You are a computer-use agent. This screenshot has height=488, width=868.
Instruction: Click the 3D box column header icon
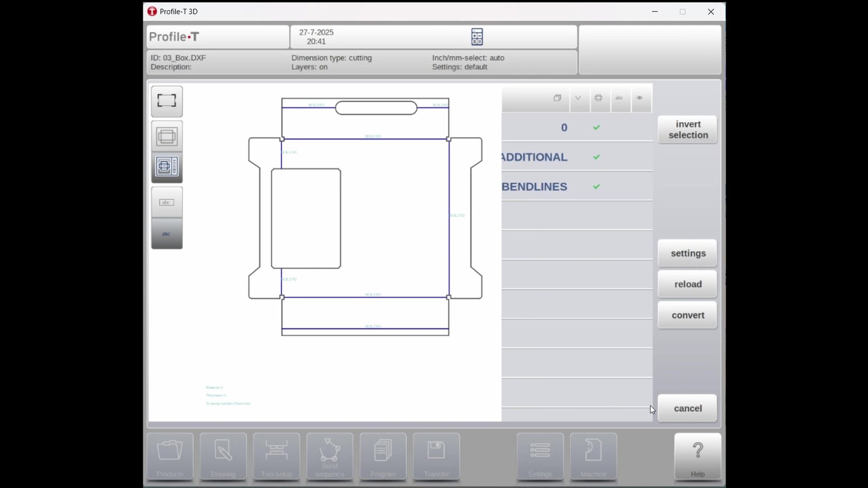(557, 98)
